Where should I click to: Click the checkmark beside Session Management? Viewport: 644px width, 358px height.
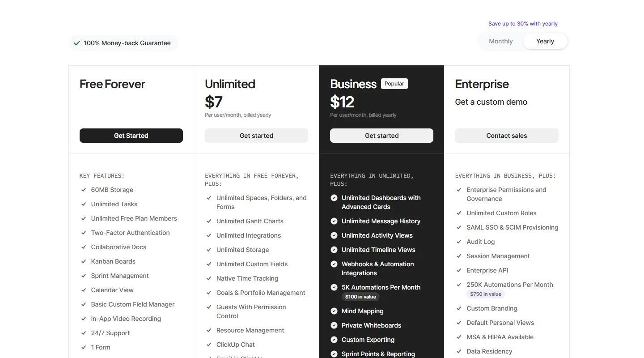[459, 256]
